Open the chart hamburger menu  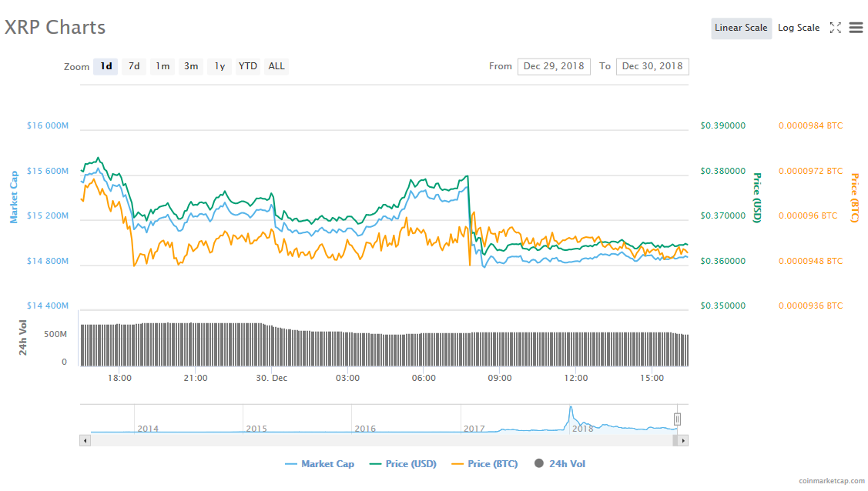[x=856, y=28]
